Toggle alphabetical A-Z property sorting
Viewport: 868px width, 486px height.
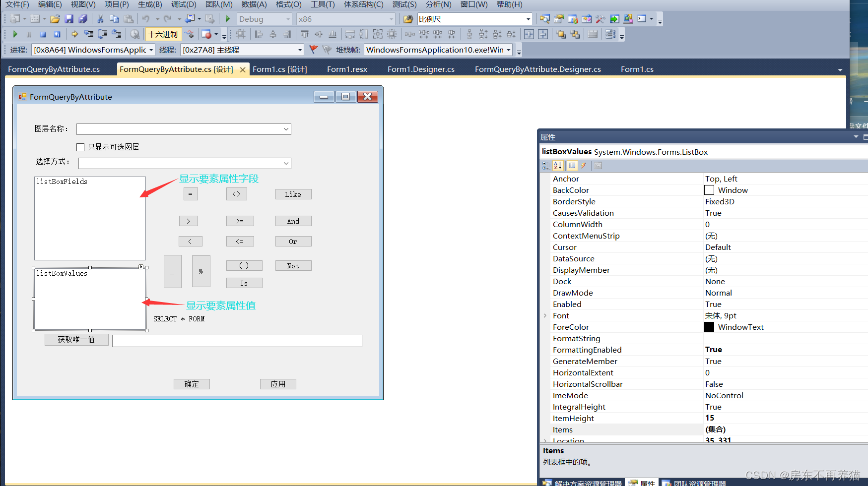coord(558,166)
